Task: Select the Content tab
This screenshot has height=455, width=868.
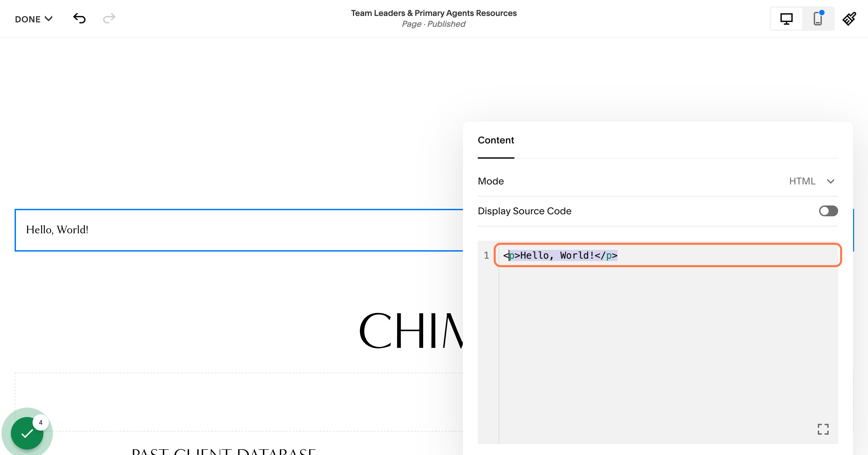Action: 496,140
